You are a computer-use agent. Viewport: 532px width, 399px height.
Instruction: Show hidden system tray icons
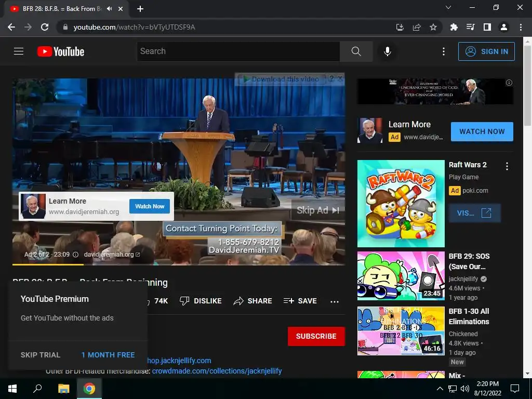pos(440,389)
